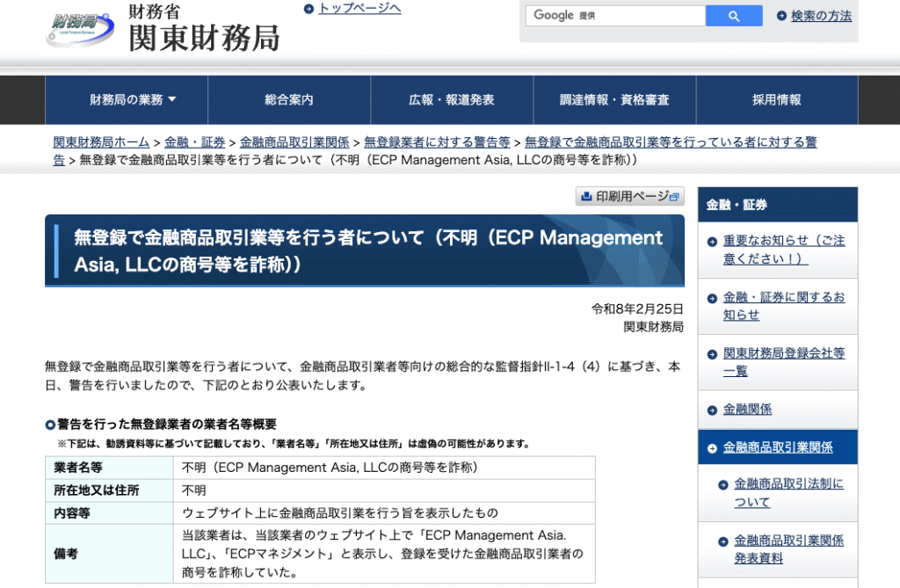900x588 pixels.
Task: Click breadcrumb 金融商品取引業関係
Action: (294, 142)
